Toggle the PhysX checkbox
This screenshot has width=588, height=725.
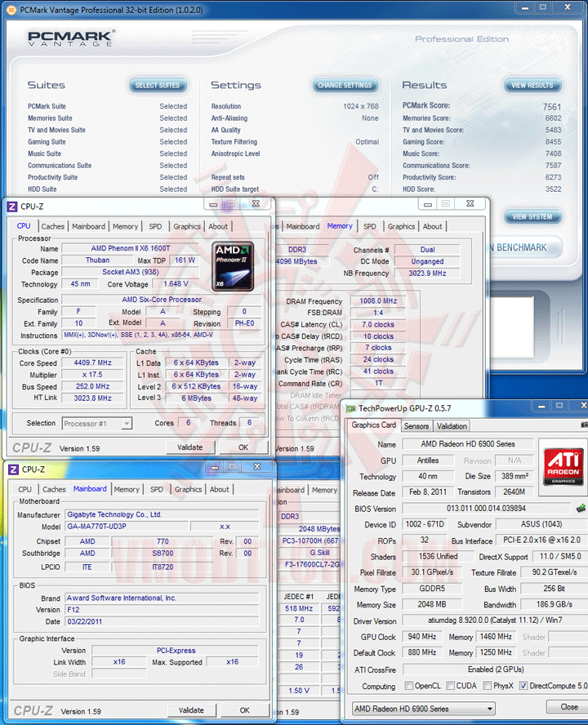(x=488, y=686)
